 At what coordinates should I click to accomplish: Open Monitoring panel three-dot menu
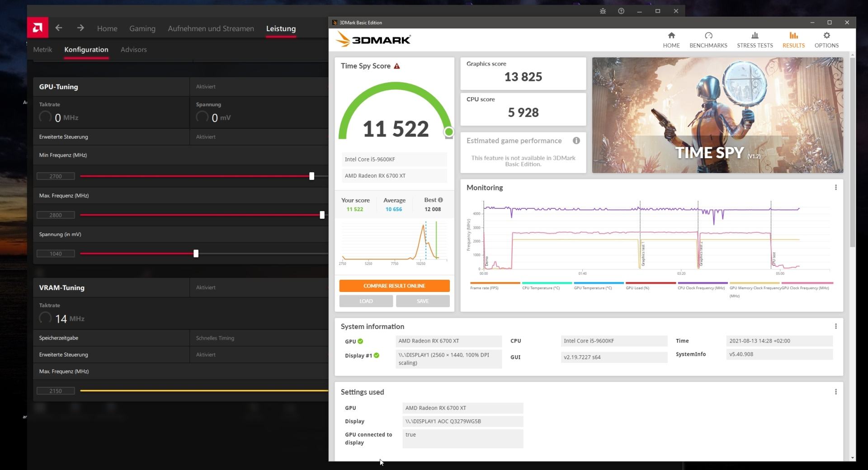(x=836, y=188)
